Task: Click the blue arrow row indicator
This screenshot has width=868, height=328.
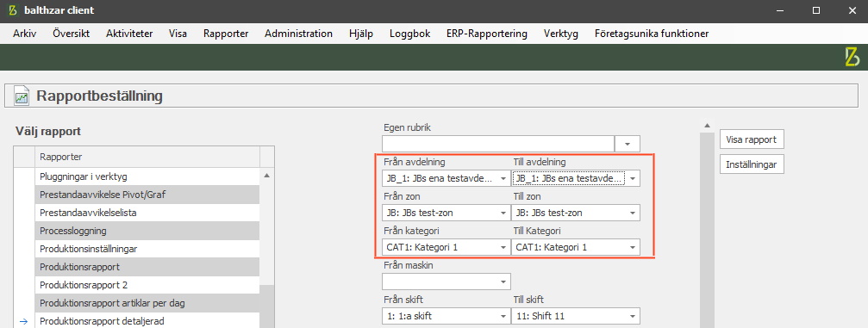Action: pos(23,321)
